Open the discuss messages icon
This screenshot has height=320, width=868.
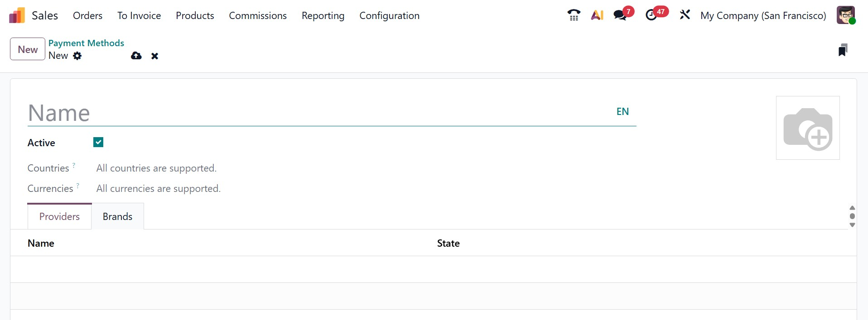(620, 15)
